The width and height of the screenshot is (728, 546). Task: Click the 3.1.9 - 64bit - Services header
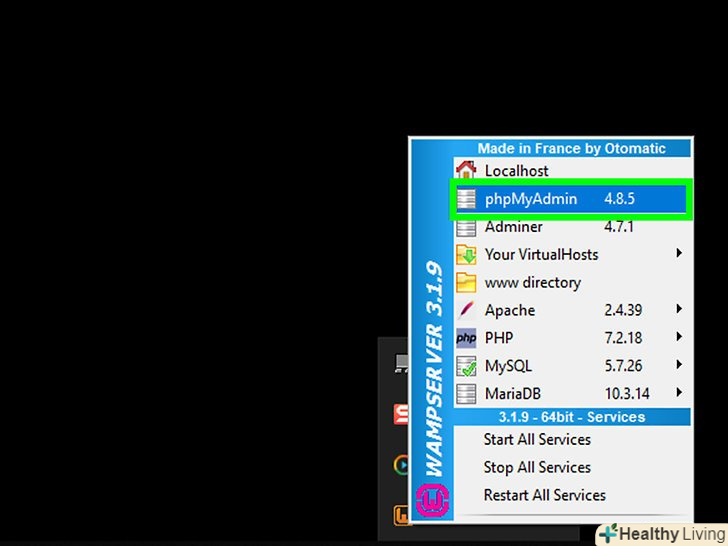point(572,417)
